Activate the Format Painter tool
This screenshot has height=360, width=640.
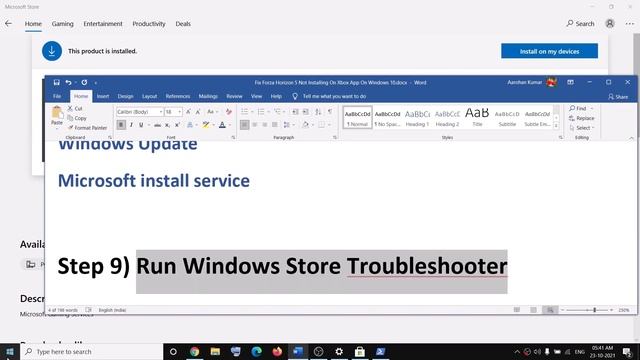click(87, 128)
